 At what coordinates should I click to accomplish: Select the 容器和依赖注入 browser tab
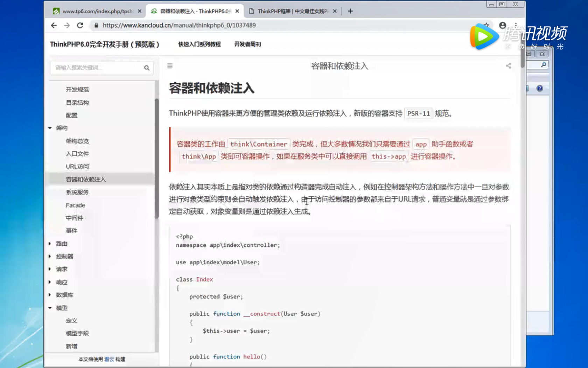coord(195,11)
